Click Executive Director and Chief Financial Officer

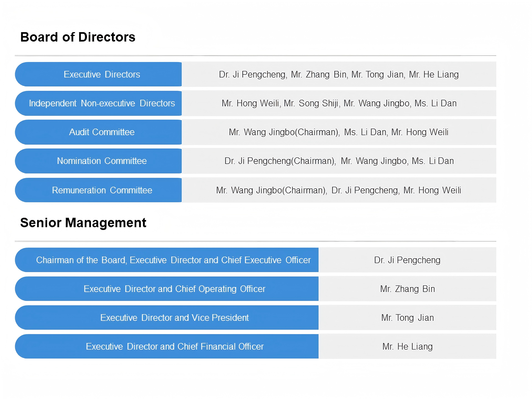(x=175, y=347)
